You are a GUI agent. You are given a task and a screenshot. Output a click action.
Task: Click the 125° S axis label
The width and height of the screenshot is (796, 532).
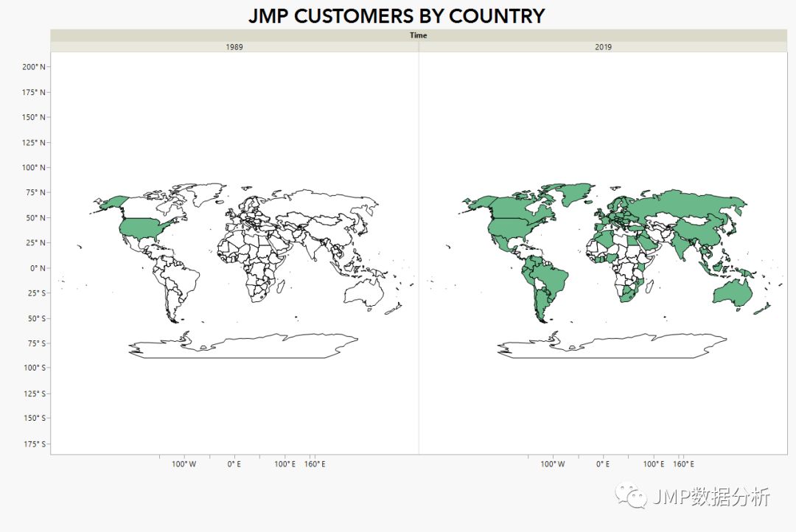pyautogui.click(x=34, y=393)
